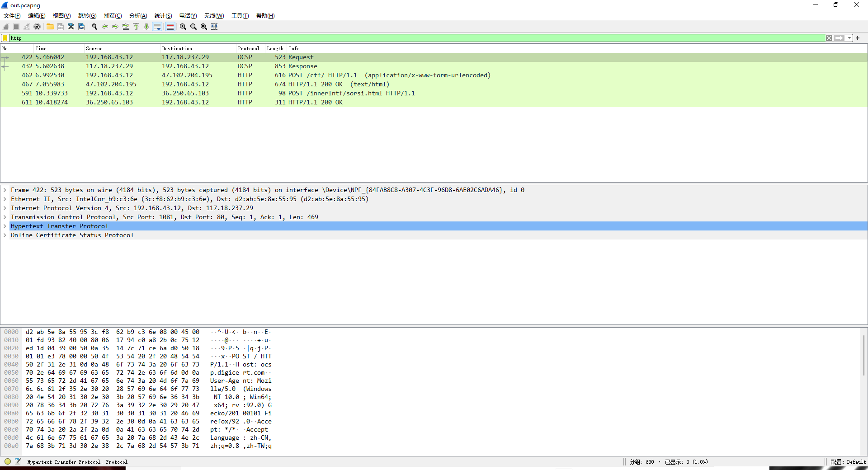Select packet 462 POST /ctf/ row
868x470 pixels.
point(434,75)
